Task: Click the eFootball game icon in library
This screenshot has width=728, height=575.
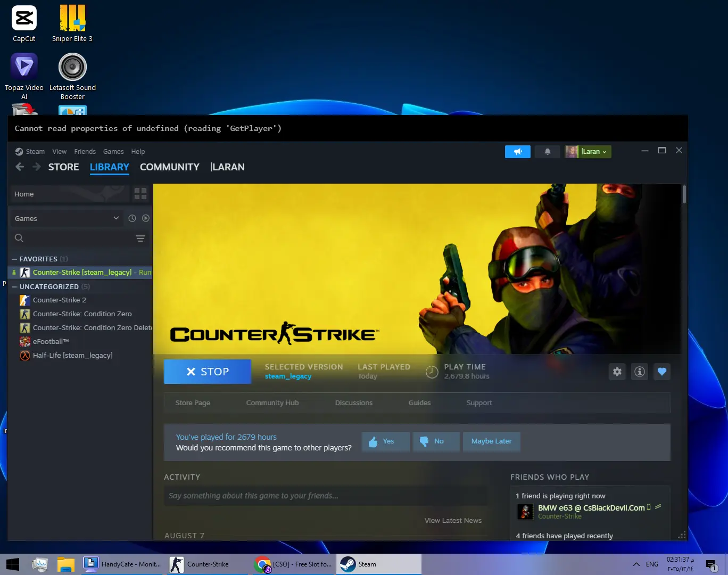Action: point(25,342)
